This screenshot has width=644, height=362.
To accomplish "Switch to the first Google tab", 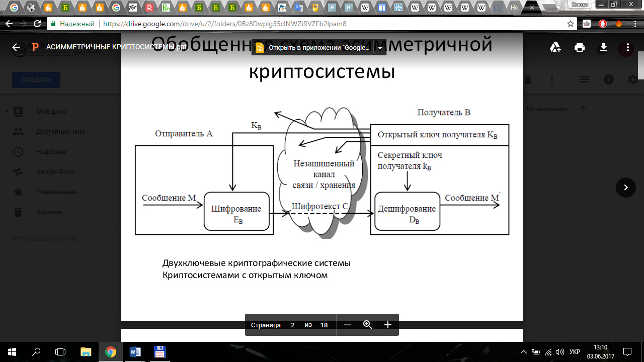I will pos(14,8).
